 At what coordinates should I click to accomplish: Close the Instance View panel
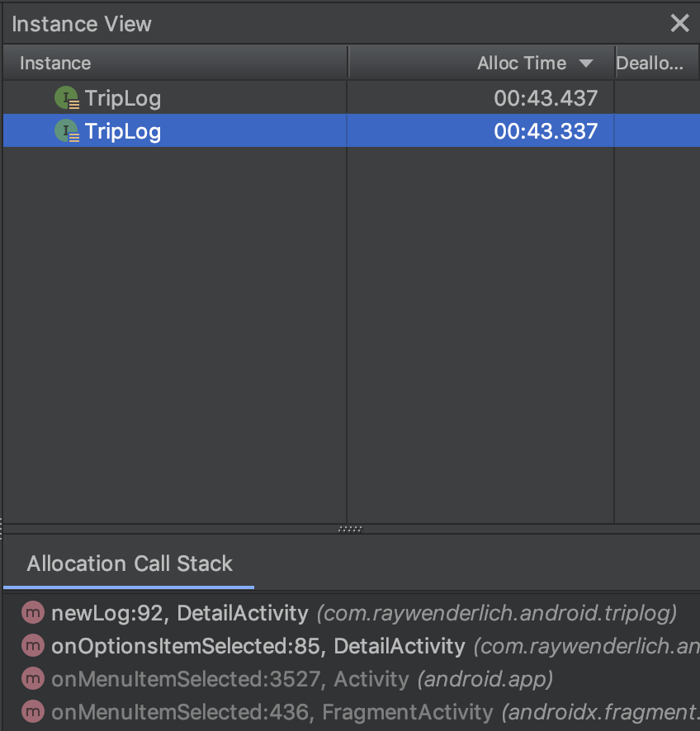679,23
